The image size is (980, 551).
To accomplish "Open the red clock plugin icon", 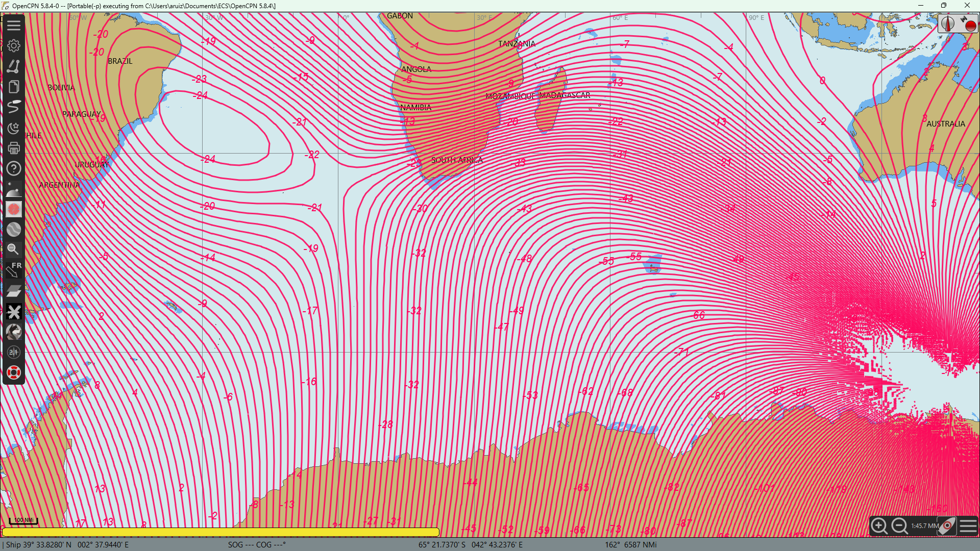I will 14,209.
